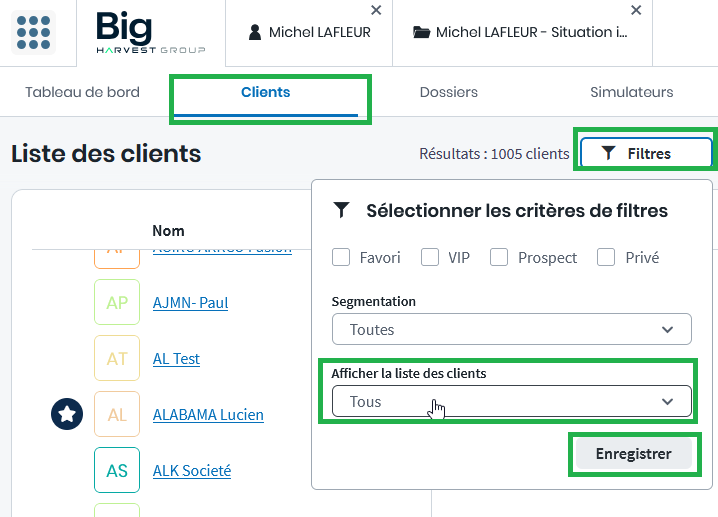Open the Simulateurs tab

click(631, 92)
